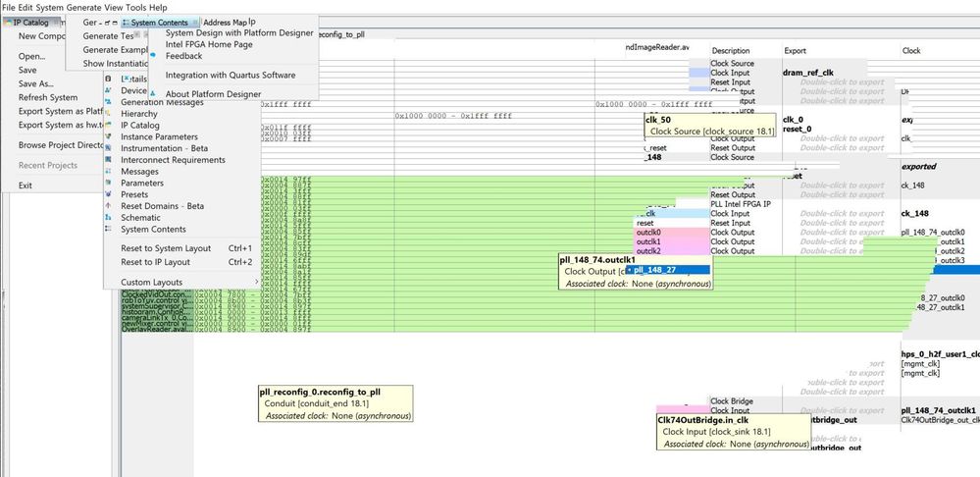980x477 pixels.
Task: Select Refresh System from File menu
Action: pos(47,98)
